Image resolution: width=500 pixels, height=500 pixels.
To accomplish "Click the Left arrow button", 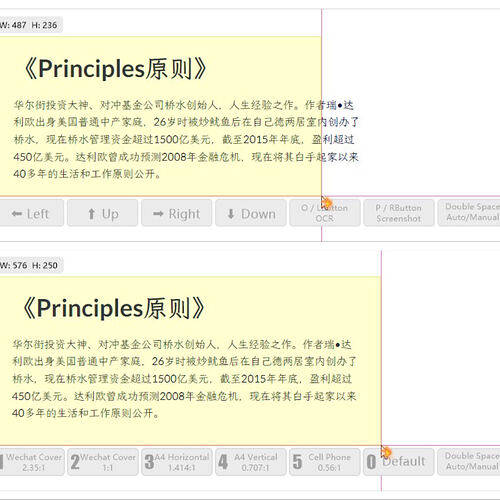I will [x=31, y=213].
